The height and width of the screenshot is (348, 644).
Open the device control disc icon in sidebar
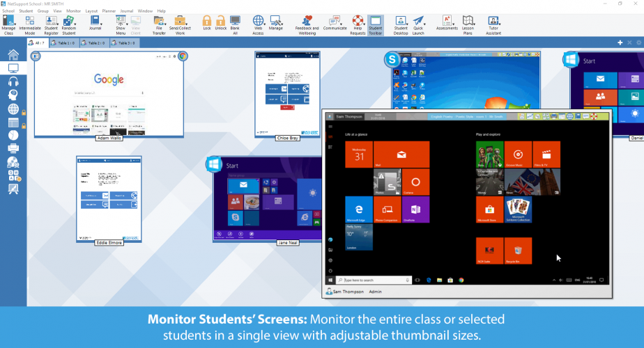coord(13,162)
